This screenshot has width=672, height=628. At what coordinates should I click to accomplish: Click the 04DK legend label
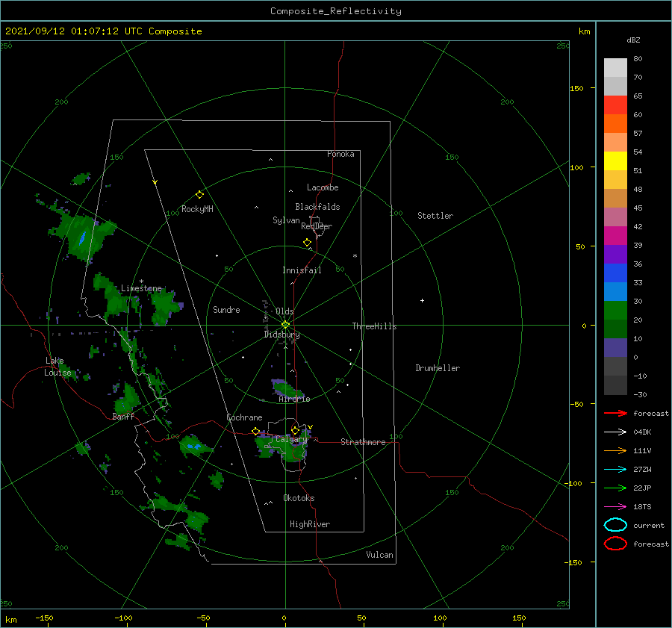[x=642, y=432]
